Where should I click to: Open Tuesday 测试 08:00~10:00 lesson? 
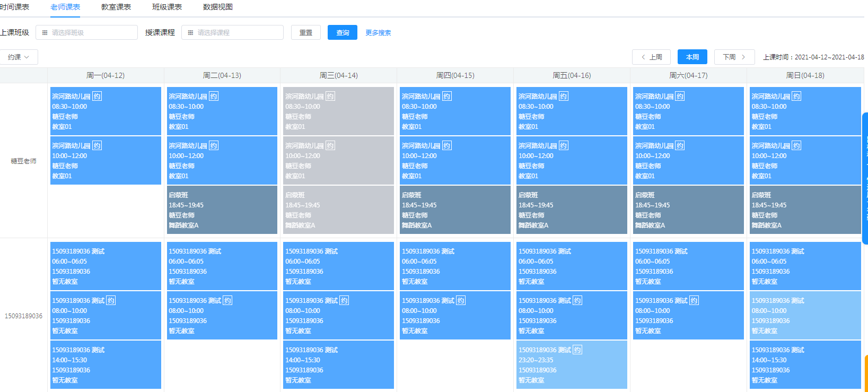222,315
